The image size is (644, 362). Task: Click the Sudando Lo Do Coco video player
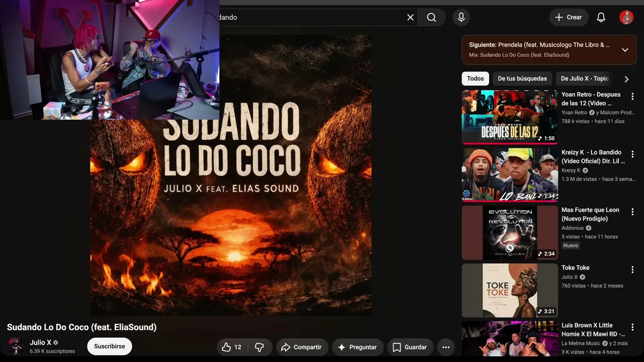[231, 175]
